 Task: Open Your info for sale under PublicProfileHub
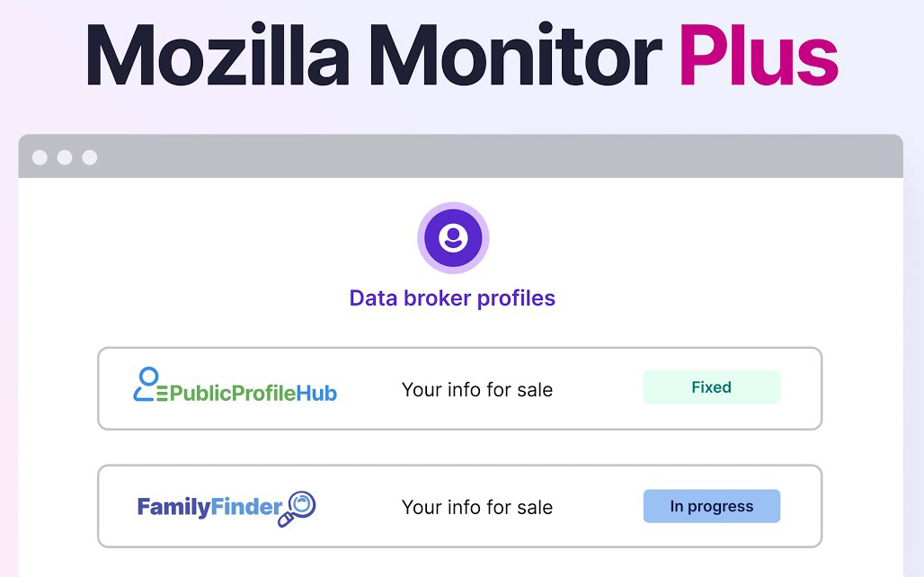pyautogui.click(x=477, y=389)
